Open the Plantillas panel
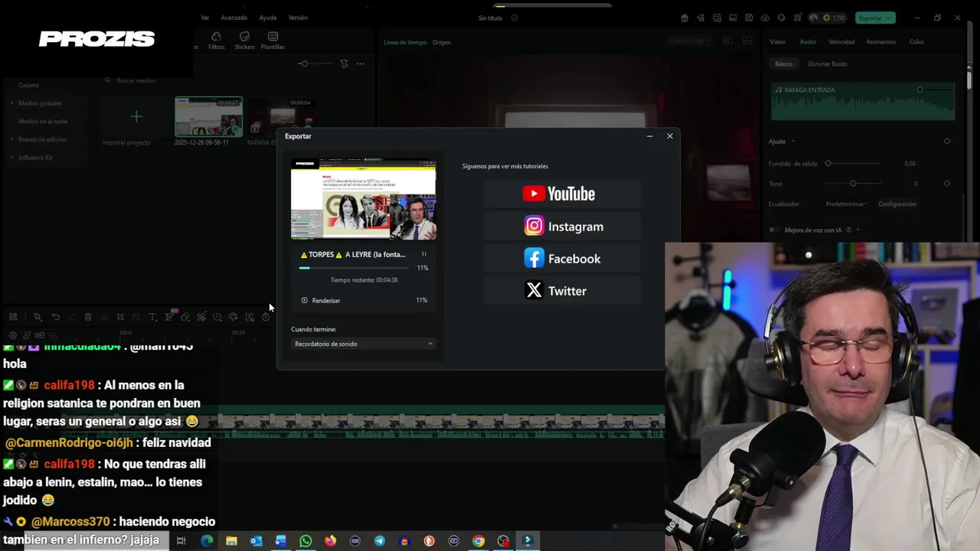980x551 pixels. [x=273, y=41]
